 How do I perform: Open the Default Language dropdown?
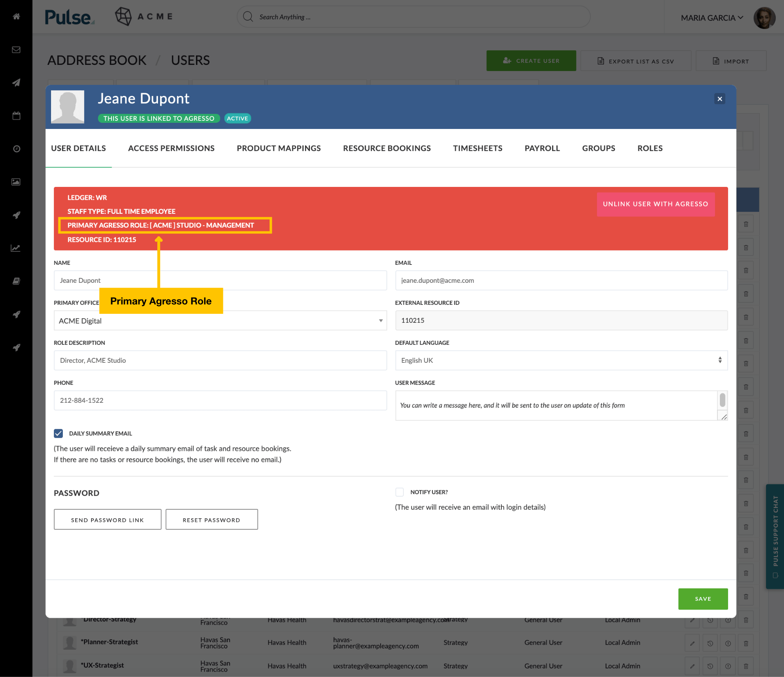click(561, 360)
